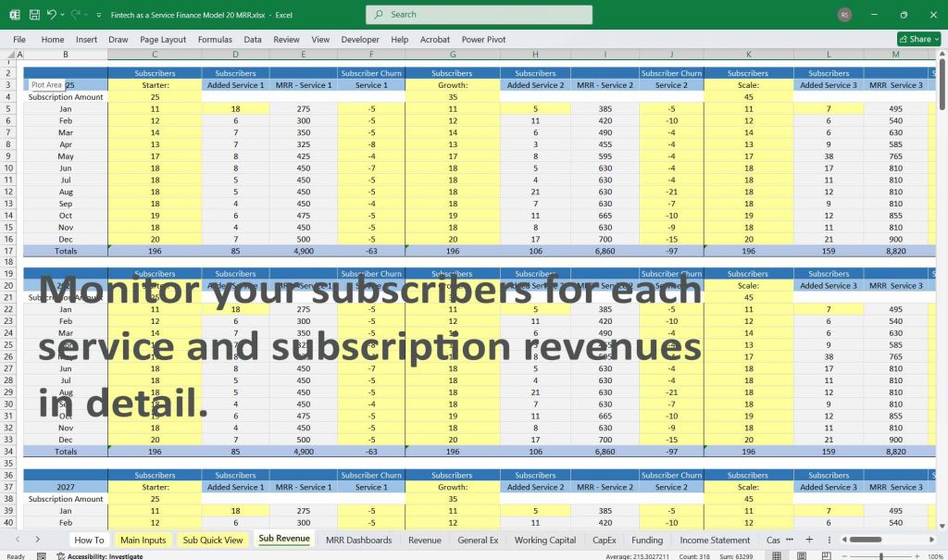Click the Excel icon in the title bar
Screen dimensions: 948x560
point(14,14)
